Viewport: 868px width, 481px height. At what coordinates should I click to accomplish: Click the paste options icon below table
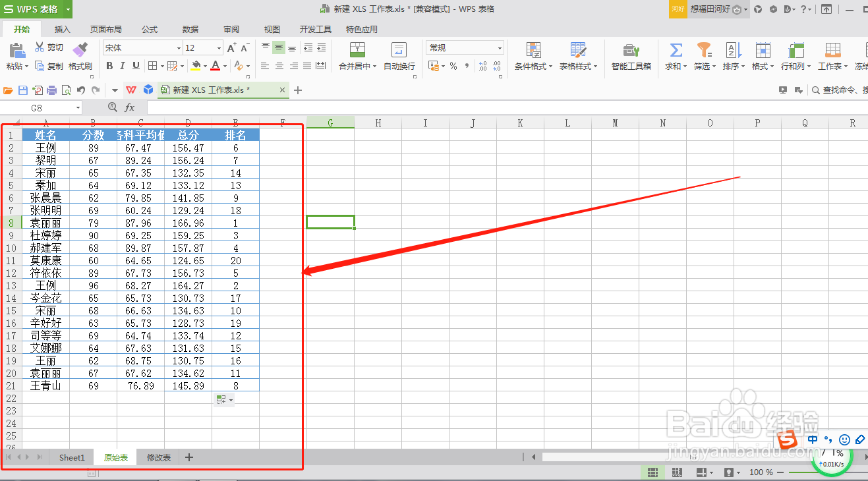[223, 399]
